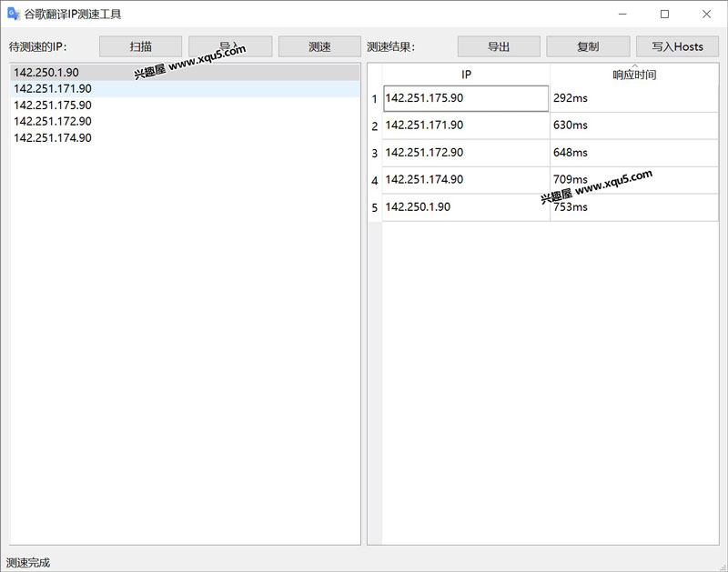Click result cell 142.251.172.90 in row 3
This screenshot has height=572, width=728.
click(466, 153)
